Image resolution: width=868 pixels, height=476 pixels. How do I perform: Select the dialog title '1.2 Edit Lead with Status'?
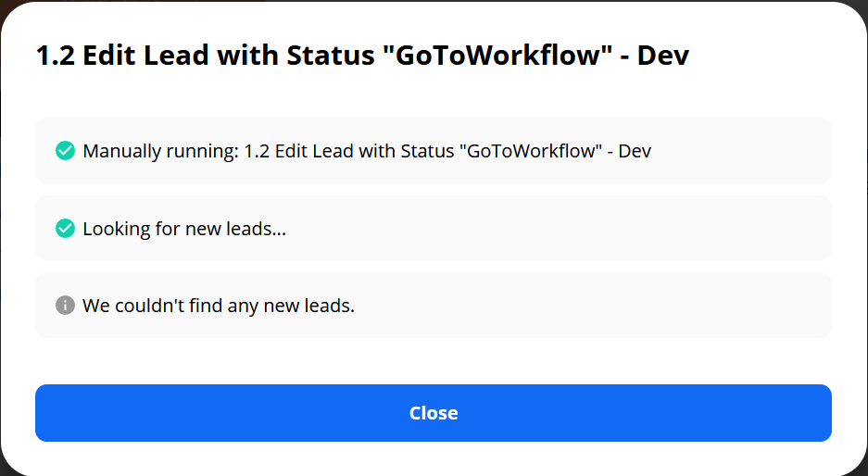pyautogui.click(x=362, y=56)
